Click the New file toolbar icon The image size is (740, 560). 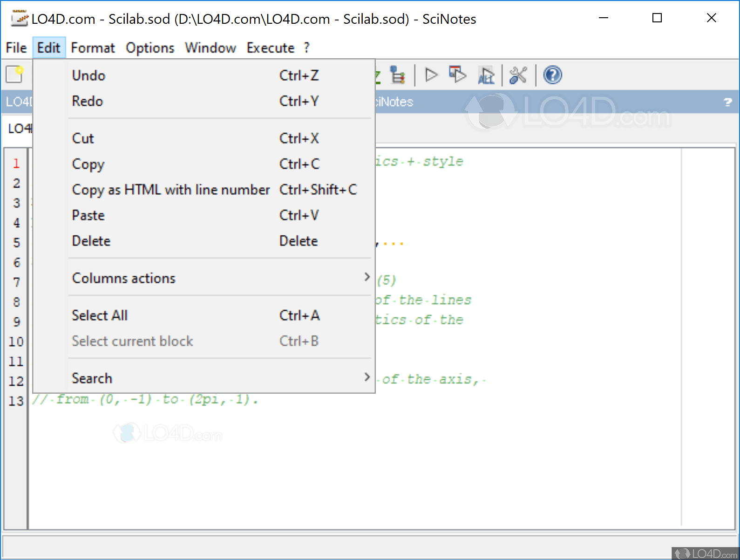pyautogui.click(x=14, y=75)
